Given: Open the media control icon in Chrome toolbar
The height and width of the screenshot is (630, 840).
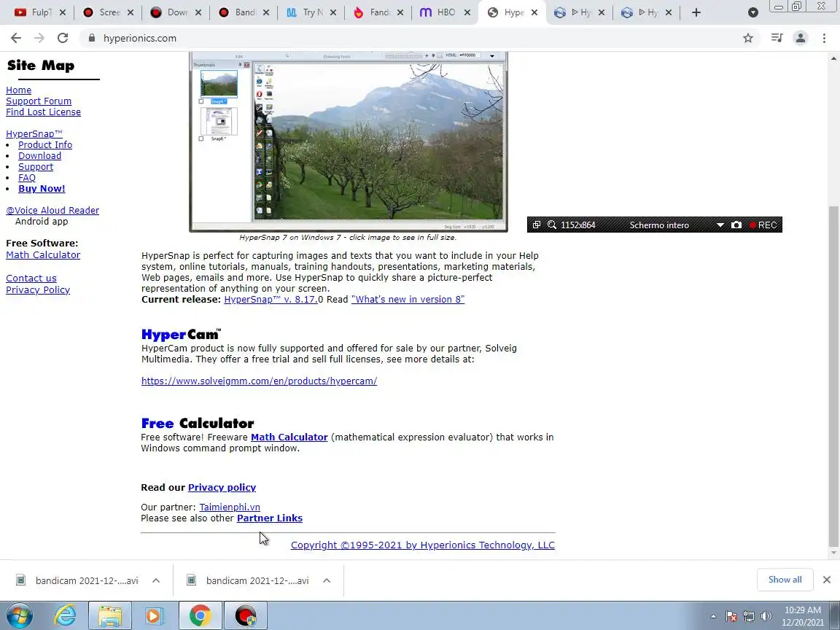Looking at the screenshot, I should point(777,38).
